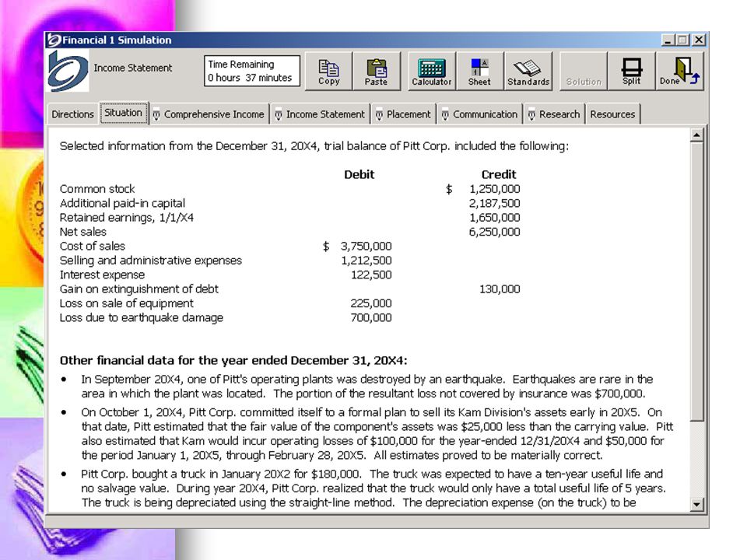747x560 pixels.
Task: Click pencil icon on Comprehensive Income tab
Action: pyautogui.click(x=156, y=115)
